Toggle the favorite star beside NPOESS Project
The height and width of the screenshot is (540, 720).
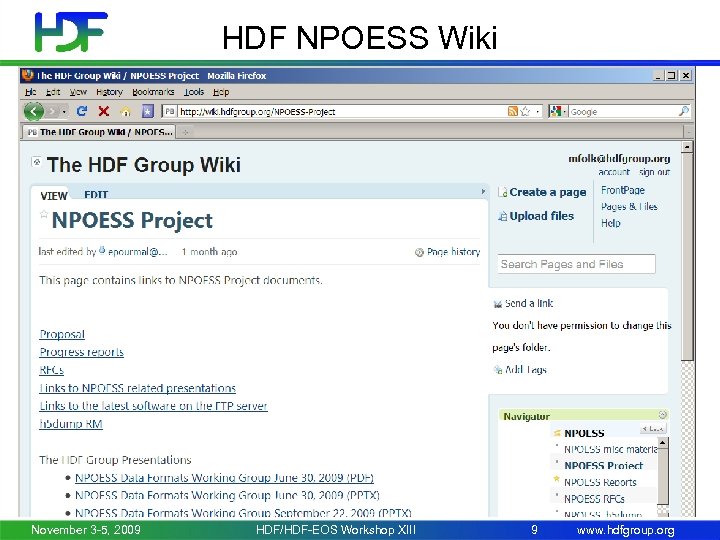click(44, 214)
